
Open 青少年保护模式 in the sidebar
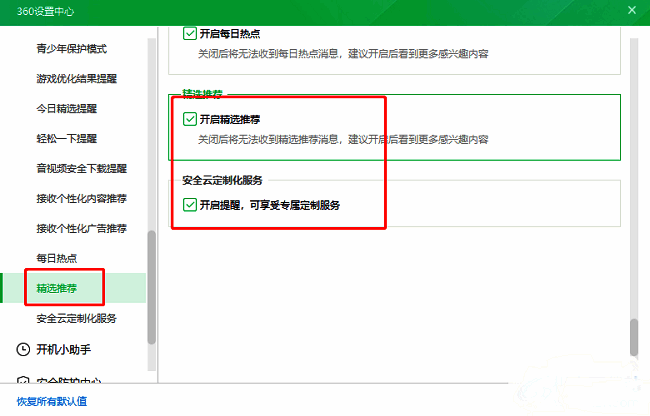[71, 48]
